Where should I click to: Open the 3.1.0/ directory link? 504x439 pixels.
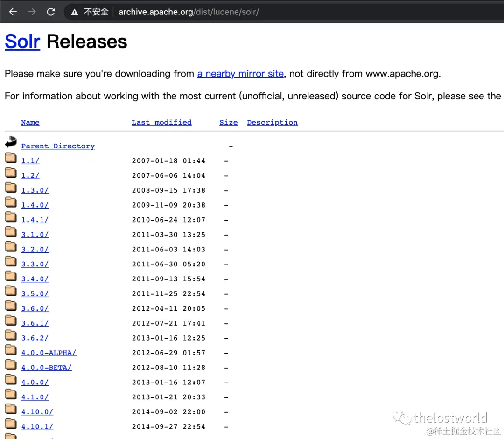tap(35, 235)
